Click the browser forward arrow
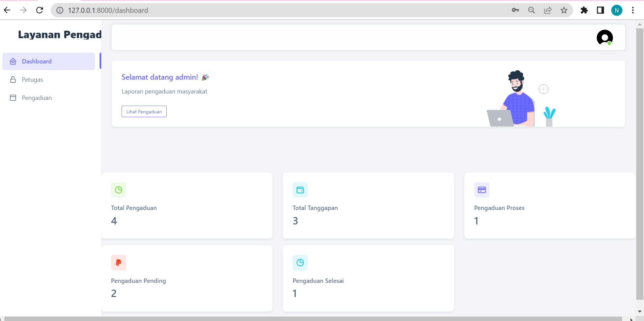This screenshot has height=321, width=644. [x=23, y=10]
